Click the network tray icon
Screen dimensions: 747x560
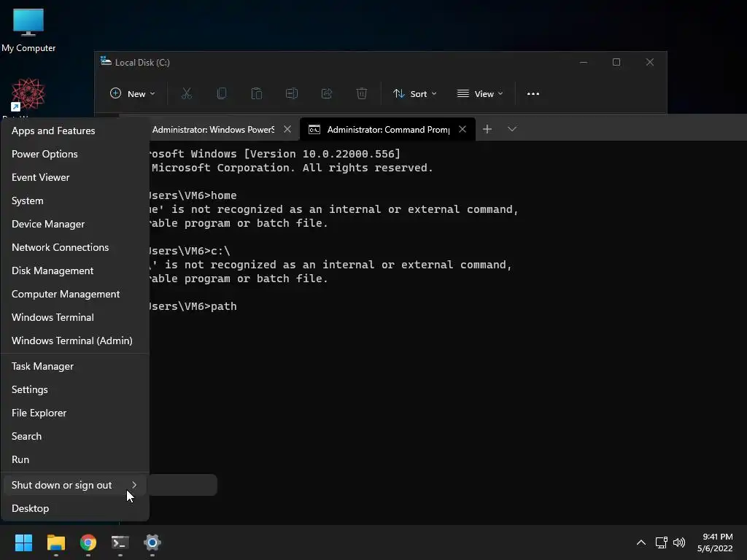(661, 542)
